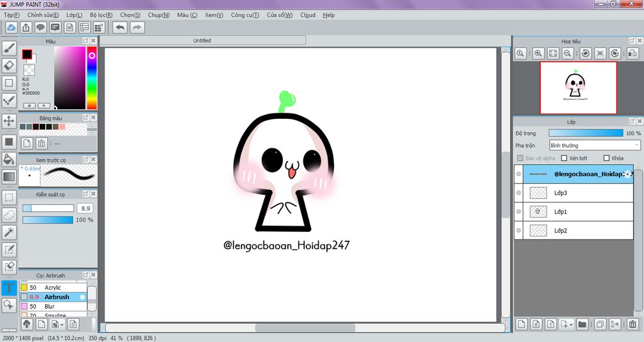644x342 pixels.
Task: Undock the Bảng màu panel
Action: tap(86, 118)
